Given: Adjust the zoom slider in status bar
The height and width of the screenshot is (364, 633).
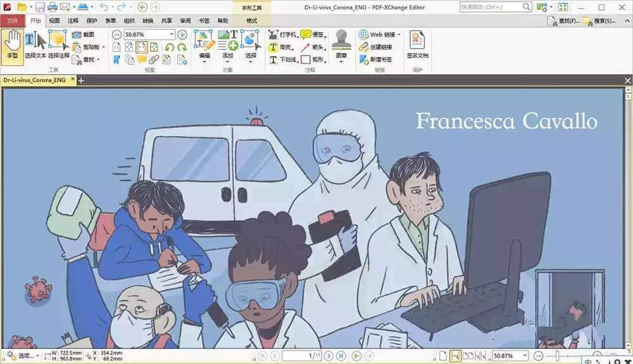Looking at the screenshot, I should 556,356.
